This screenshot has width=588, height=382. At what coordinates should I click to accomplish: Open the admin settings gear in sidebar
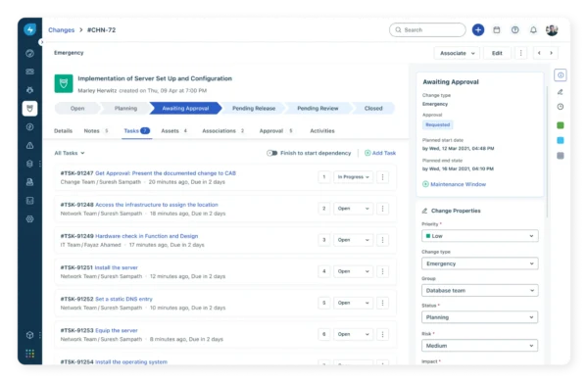[30, 219]
